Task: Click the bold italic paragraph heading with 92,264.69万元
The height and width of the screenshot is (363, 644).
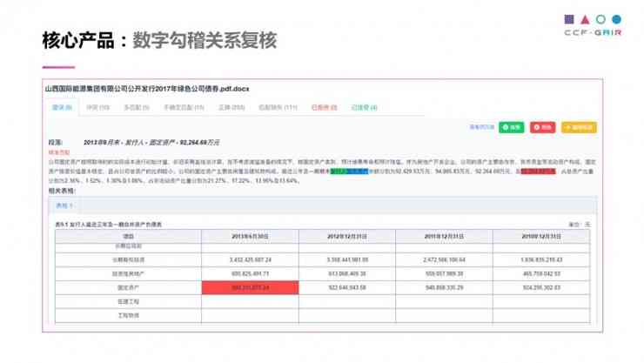Action: click(151, 143)
